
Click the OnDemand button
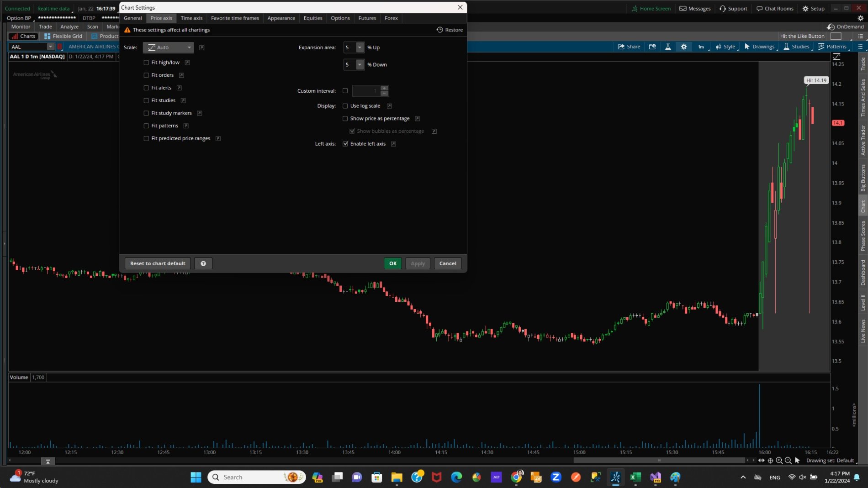(846, 26)
